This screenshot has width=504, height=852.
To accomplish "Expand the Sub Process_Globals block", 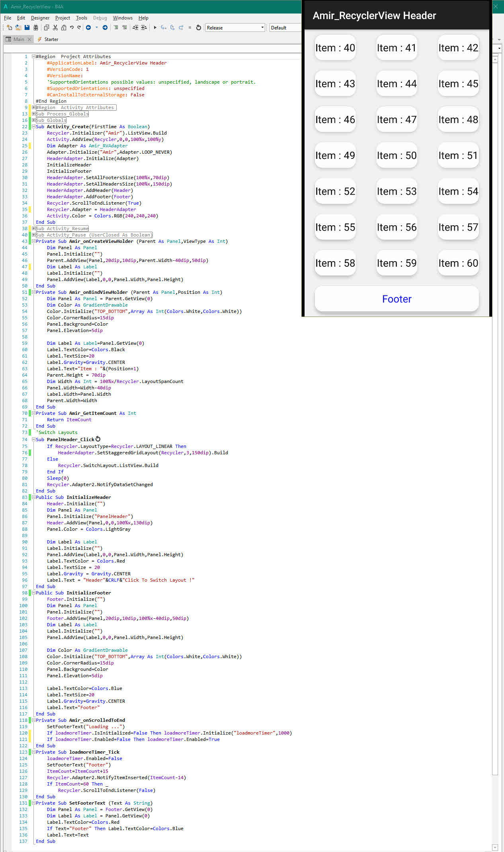I will coord(34,114).
